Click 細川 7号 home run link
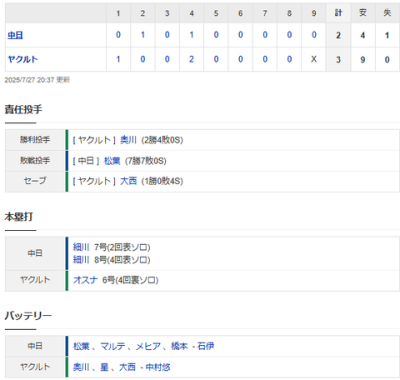The height and width of the screenshot is (380, 400). [81, 247]
